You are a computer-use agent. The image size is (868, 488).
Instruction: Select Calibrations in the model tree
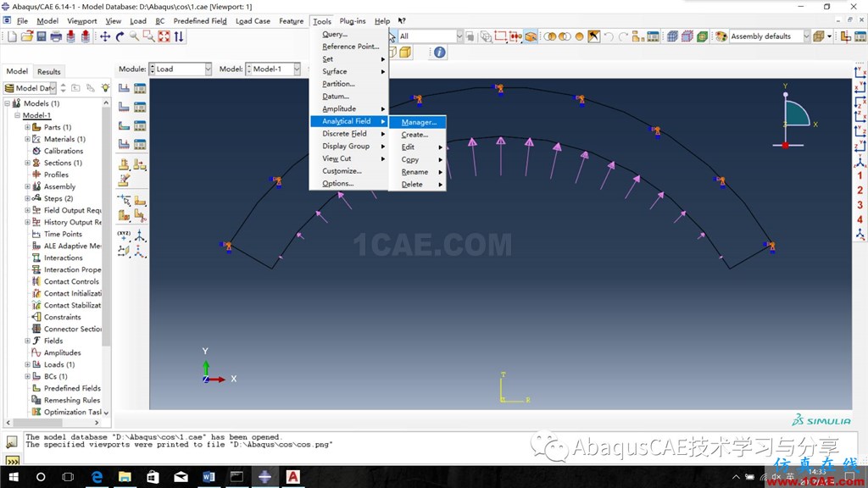point(63,151)
